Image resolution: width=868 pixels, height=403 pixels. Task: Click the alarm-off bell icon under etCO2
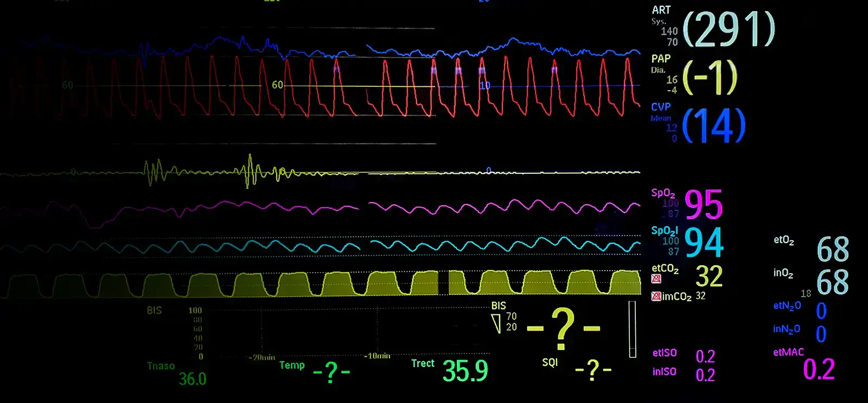[656, 279]
